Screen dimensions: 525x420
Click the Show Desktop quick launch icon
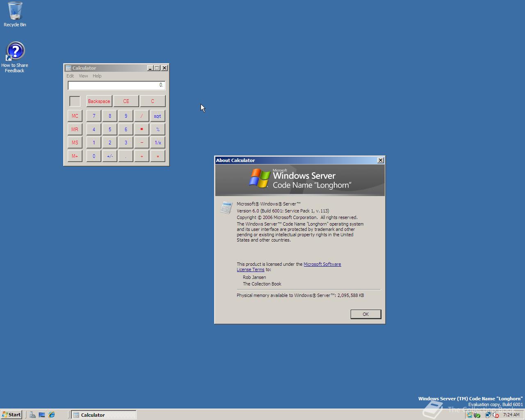pyautogui.click(x=42, y=415)
